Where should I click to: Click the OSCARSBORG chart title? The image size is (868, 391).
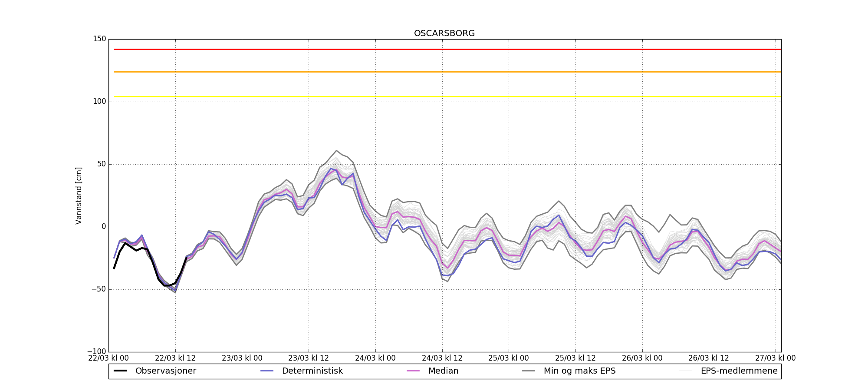pyautogui.click(x=444, y=33)
